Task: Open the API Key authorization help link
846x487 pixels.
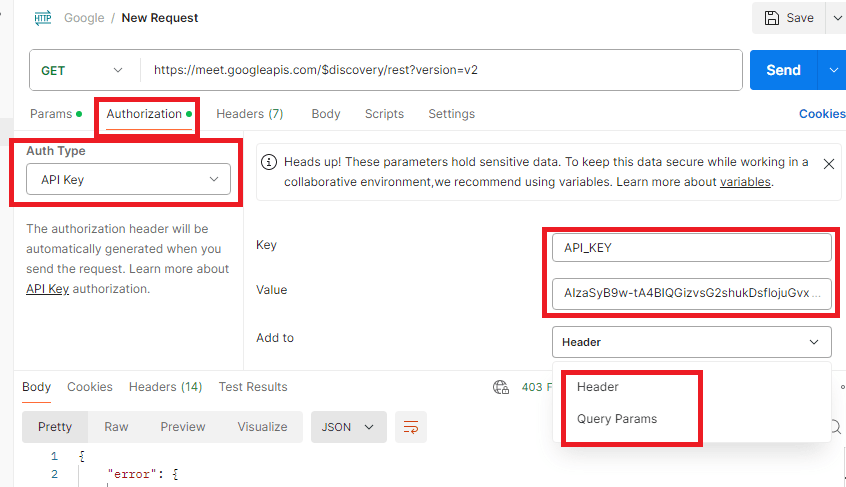Action: coord(47,289)
